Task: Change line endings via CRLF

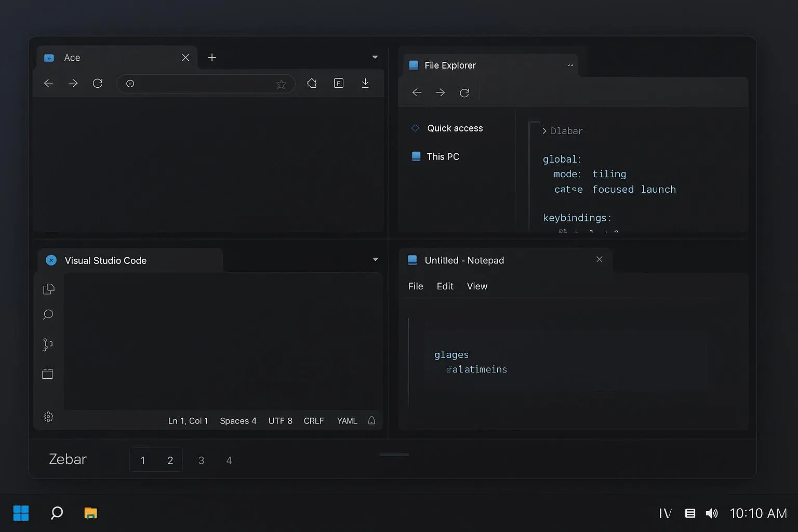Action: tap(314, 421)
